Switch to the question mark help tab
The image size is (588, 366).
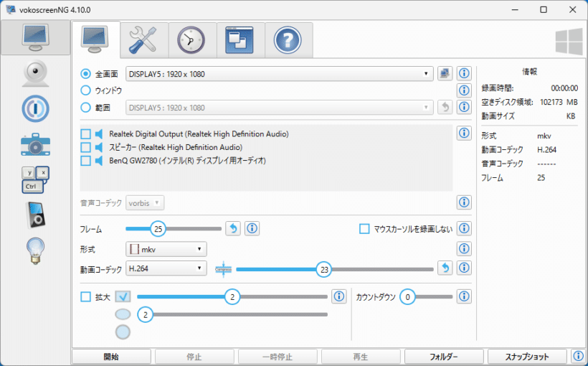[x=288, y=39]
